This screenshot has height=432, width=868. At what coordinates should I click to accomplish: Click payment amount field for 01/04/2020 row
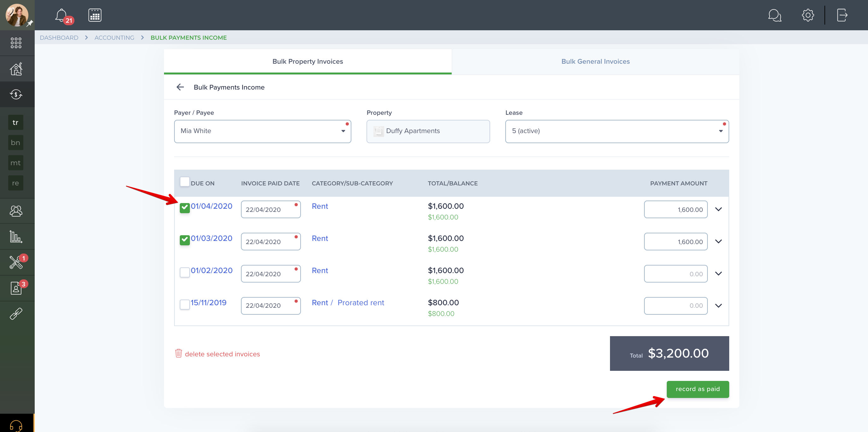(676, 210)
